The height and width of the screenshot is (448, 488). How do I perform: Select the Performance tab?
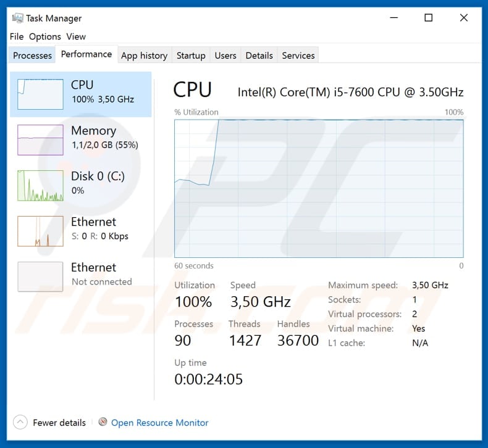[x=86, y=54]
